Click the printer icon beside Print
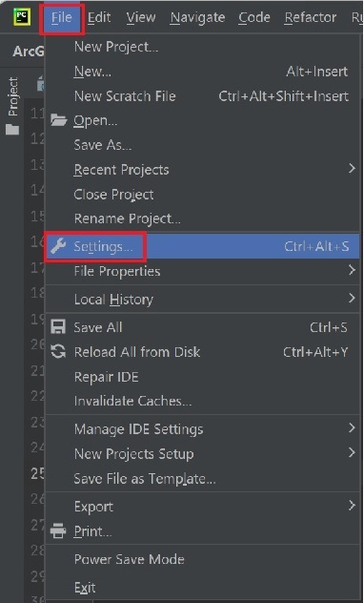 (x=58, y=531)
